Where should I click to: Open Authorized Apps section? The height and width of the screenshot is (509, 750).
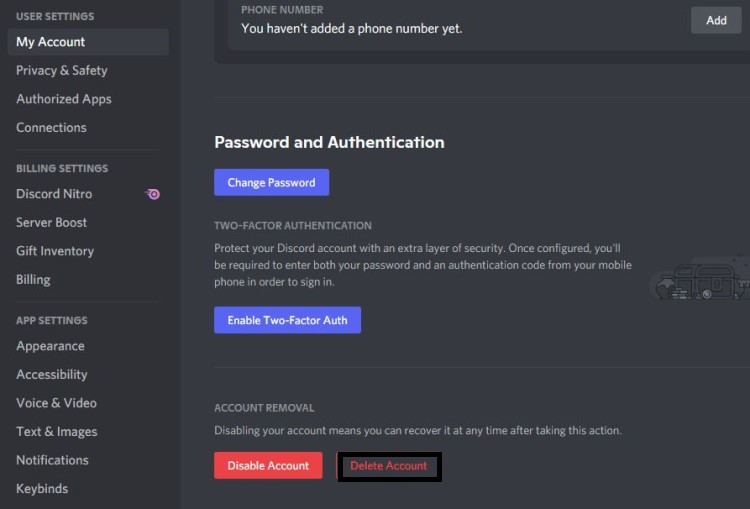pyautogui.click(x=63, y=99)
